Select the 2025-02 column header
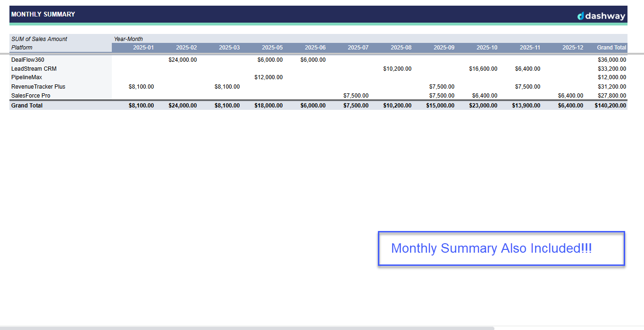Viewport: 644px width, 330px height. 186,48
